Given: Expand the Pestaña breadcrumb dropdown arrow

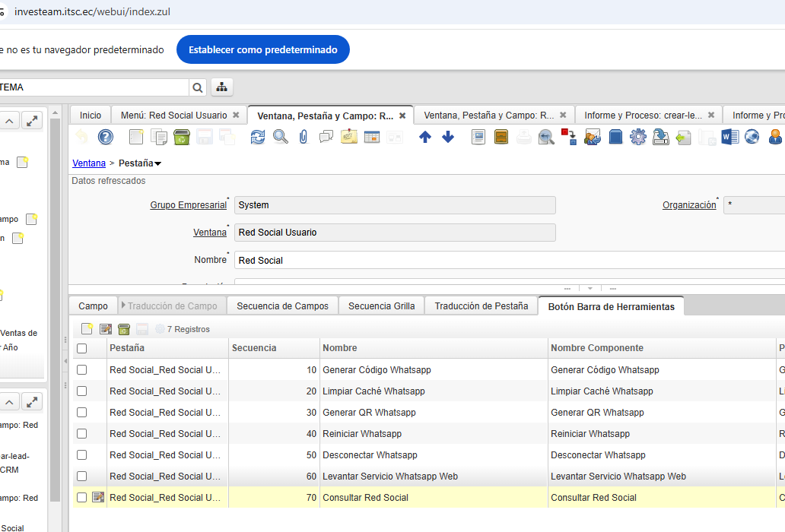Looking at the screenshot, I should point(158,163).
